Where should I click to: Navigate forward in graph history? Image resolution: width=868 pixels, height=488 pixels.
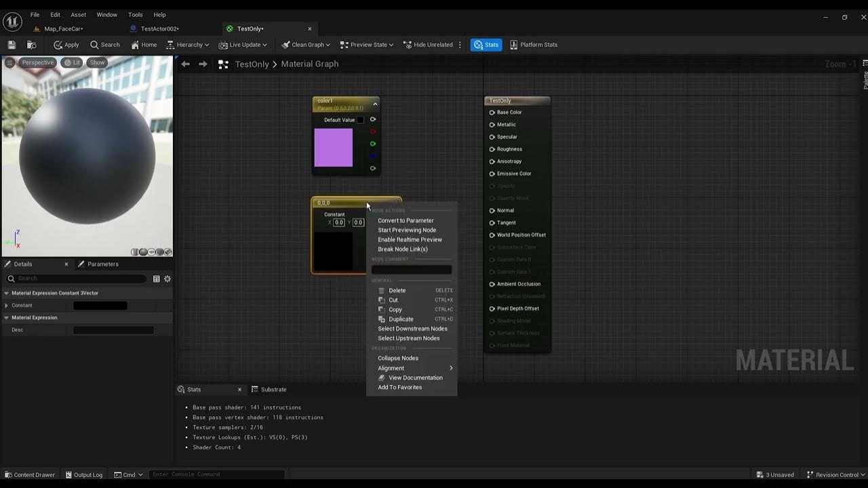[x=203, y=64]
